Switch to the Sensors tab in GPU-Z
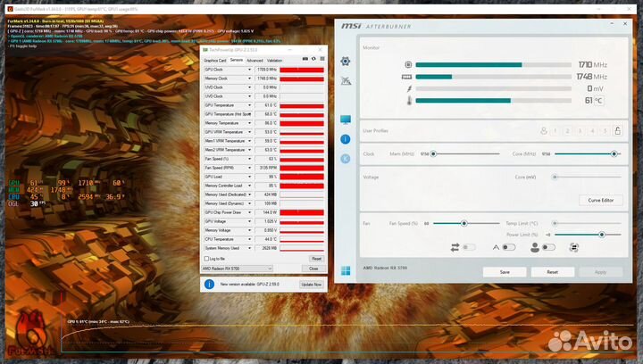This screenshot has width=643, height=364. 236,60
